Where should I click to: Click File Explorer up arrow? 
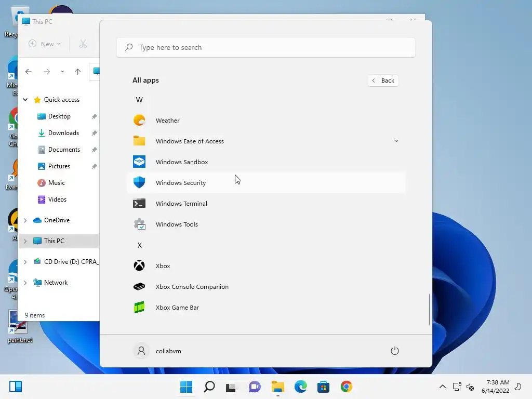click(x=78, y=72)
